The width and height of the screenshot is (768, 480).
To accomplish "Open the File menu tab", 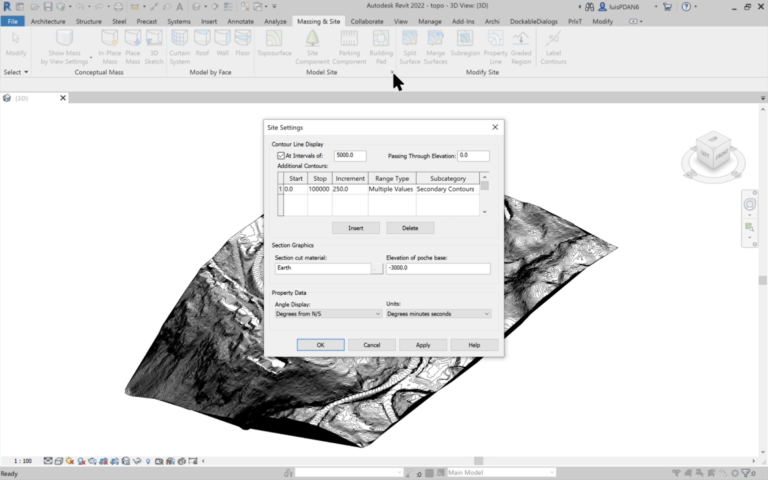I will pyautogui.click(x=13, y=21).
